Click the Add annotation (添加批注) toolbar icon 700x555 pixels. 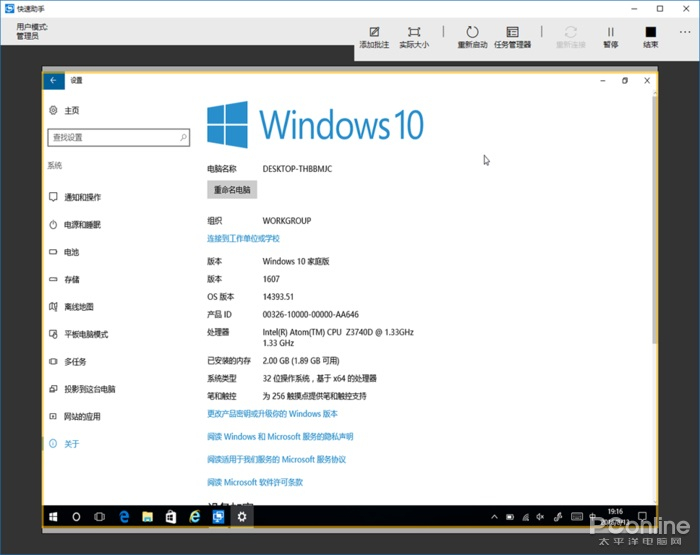click(374, 36)
